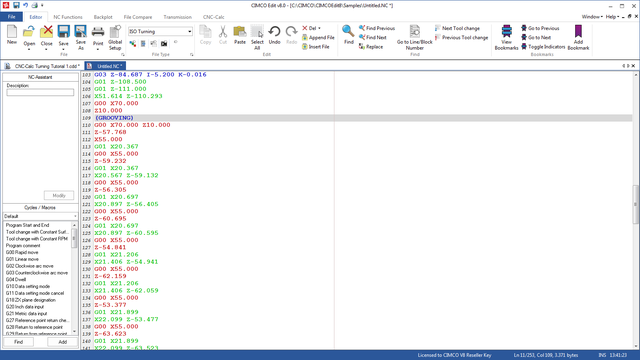Click Find Next

click(373, 38)
